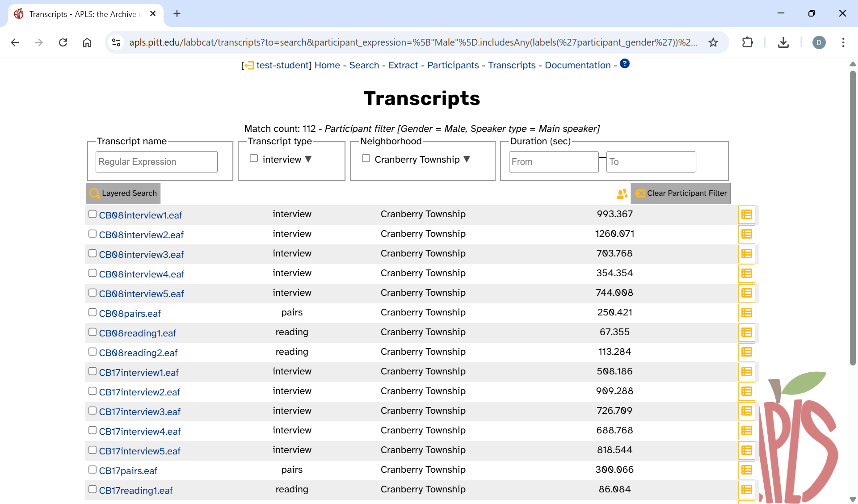Open the CB17interview5.eaf transcript link

pyautogui.click(x=139, y=451)
